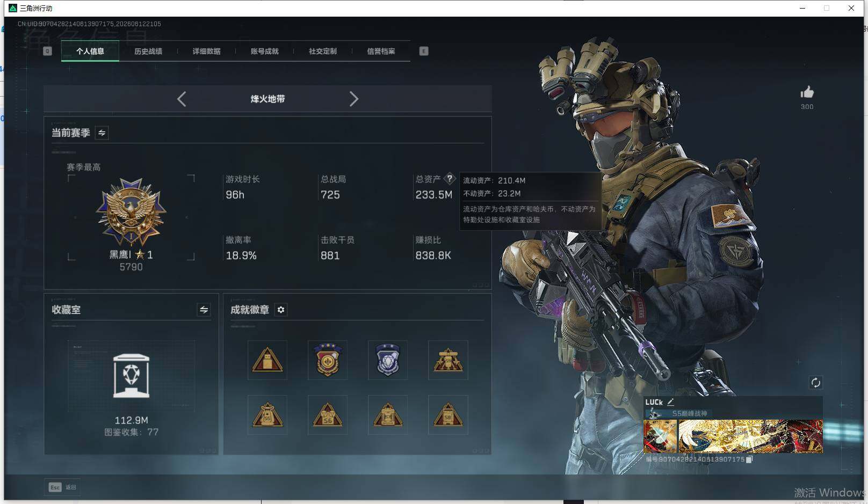Viewport: 868px width, 504px height.
Task: Select the first top-row triangle achievement badge
Action: (267, 360)
